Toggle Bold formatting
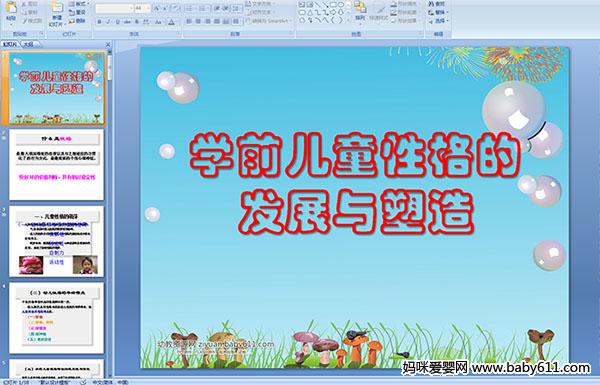 coord(99,22)
